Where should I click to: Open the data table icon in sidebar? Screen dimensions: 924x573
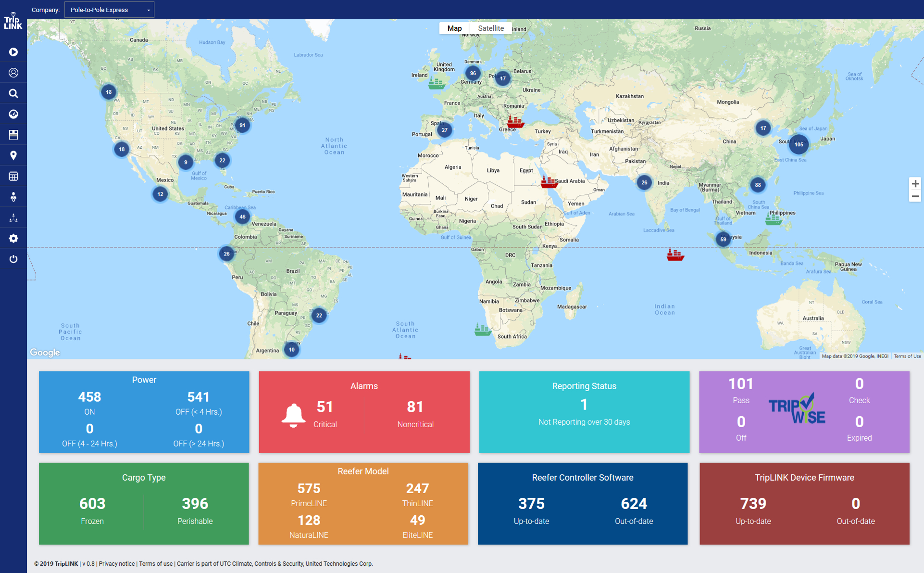(x=13, y=176)
